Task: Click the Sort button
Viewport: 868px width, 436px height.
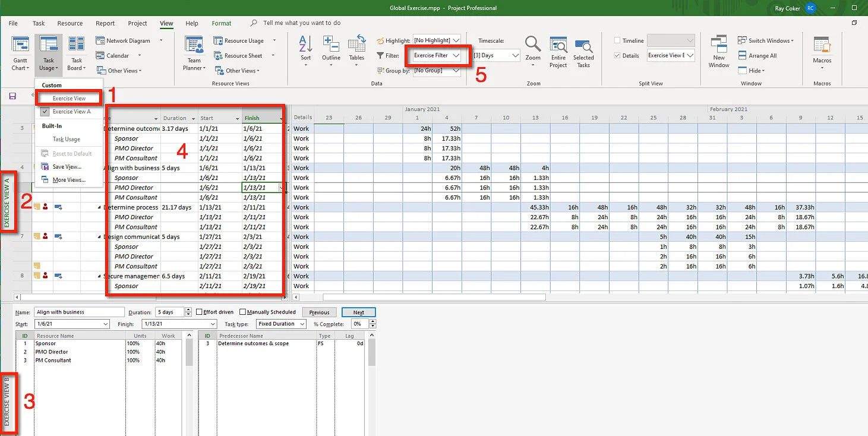Action: coord(305,50)
